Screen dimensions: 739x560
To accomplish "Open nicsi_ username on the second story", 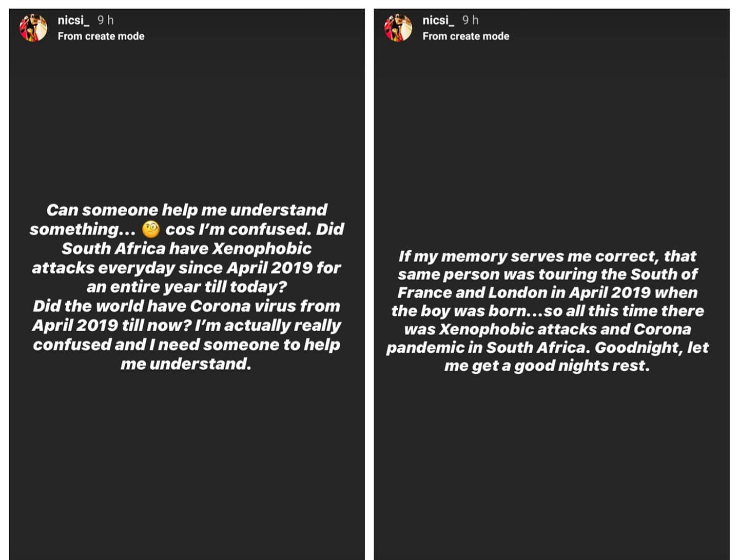I will (438, 20).
